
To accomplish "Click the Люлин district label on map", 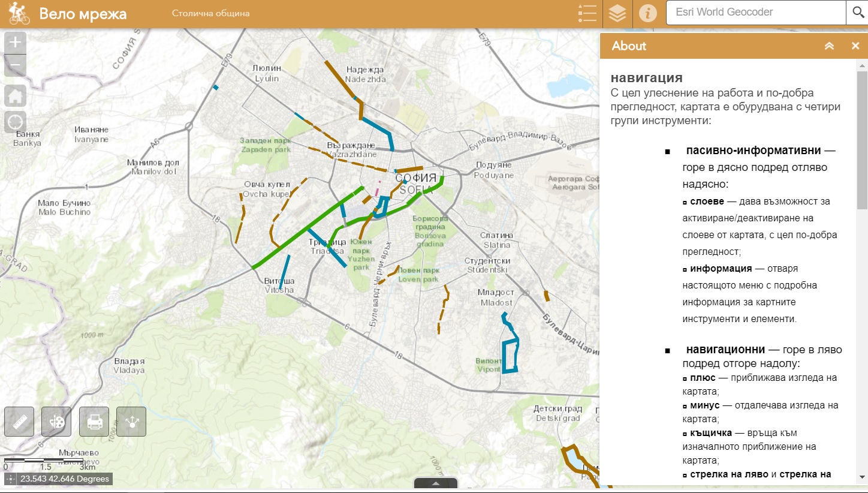I will [266, 69].
